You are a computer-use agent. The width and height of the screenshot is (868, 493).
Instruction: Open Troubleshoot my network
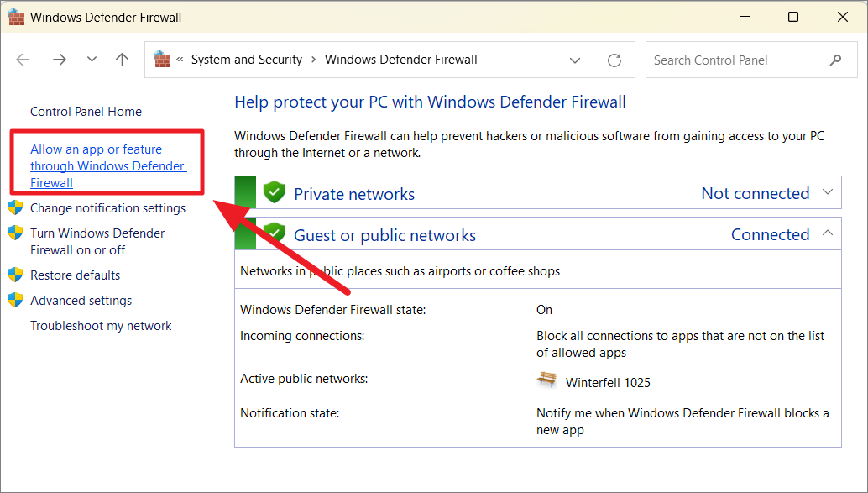101,326
